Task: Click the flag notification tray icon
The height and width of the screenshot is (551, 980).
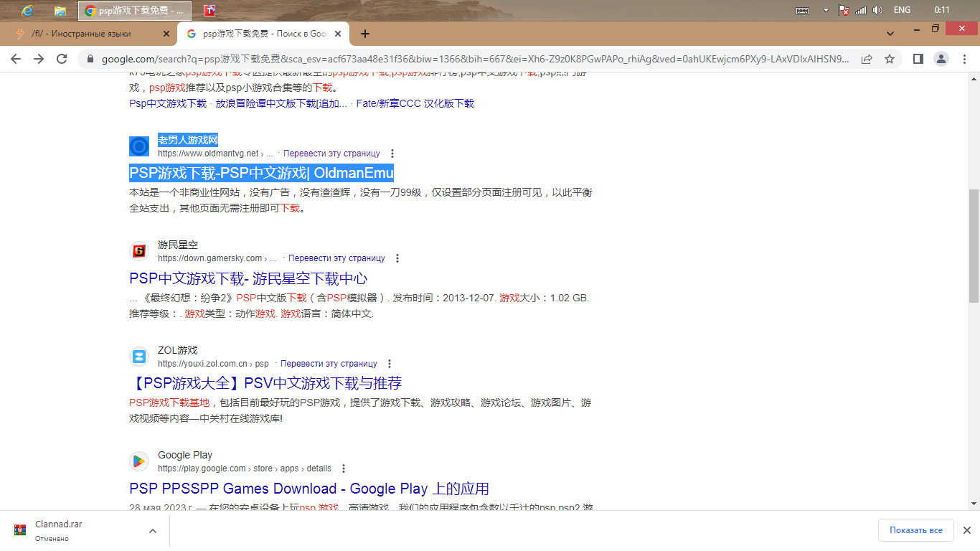Action: click(844, 10)
